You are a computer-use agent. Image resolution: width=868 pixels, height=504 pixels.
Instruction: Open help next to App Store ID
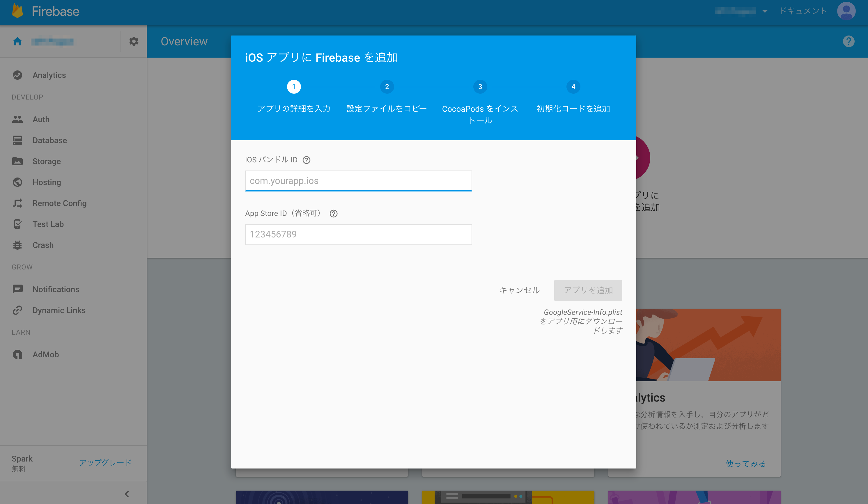click(x=333, y=213)
